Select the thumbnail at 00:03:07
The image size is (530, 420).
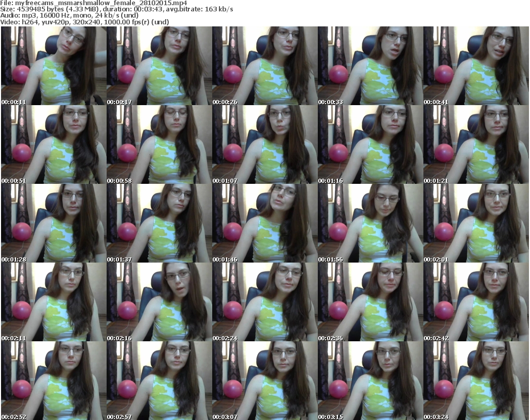[x=264, y=381]
